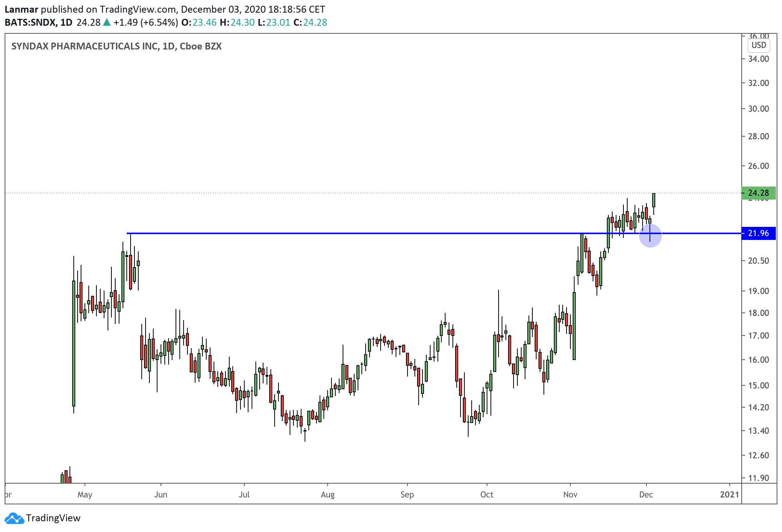Image resolution: width=782 pixels, height=532 pixels.
Task: Click the low value L:23.01
Action: point(274,22)
